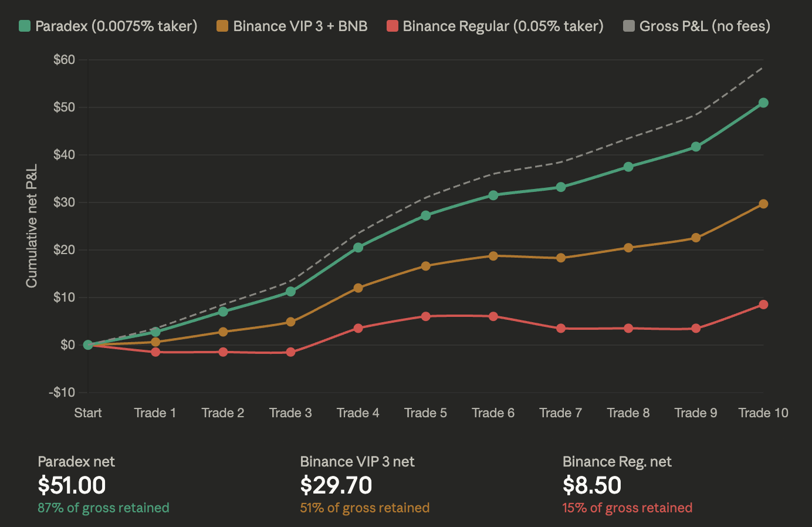Toggle the Gross P&L (no fees) legend entry
Image resolution: width=812 pixels, height=527 pixels.
[x=698, y=26]
